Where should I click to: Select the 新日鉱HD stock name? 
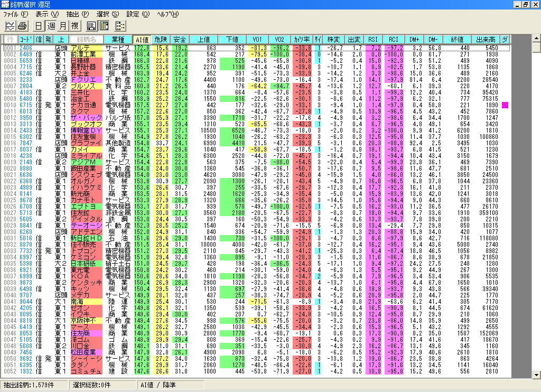click(86, 238)
